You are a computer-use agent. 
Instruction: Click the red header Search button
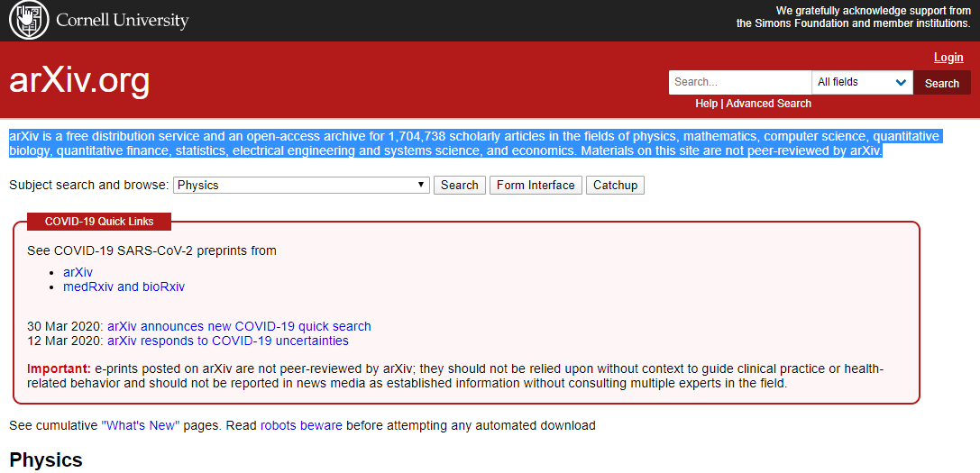point(942,83)
